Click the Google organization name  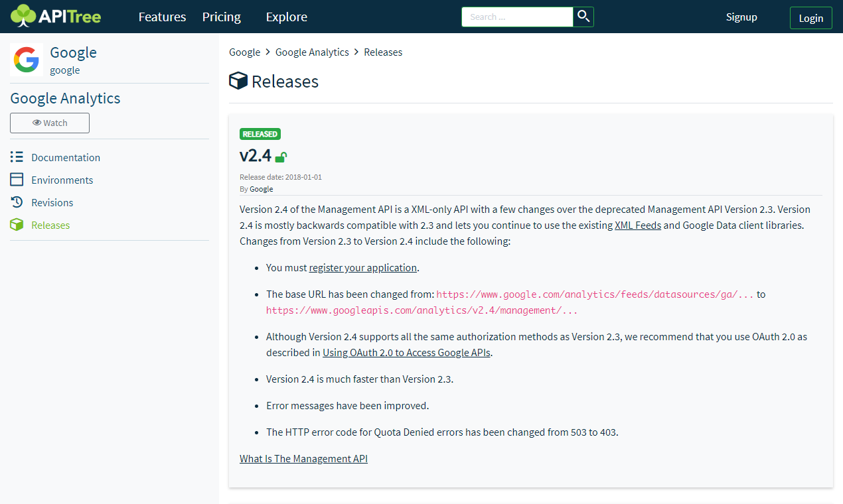pyautogui.click(x=73, y=52)
